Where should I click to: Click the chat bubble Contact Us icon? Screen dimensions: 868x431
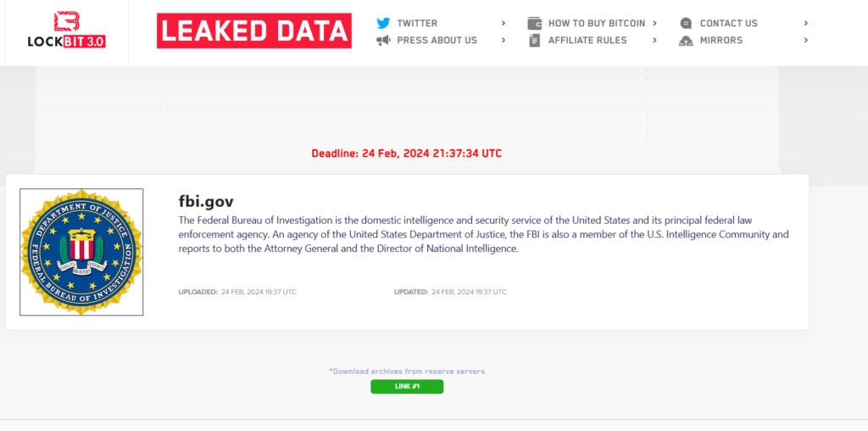[x=686, y=23]
